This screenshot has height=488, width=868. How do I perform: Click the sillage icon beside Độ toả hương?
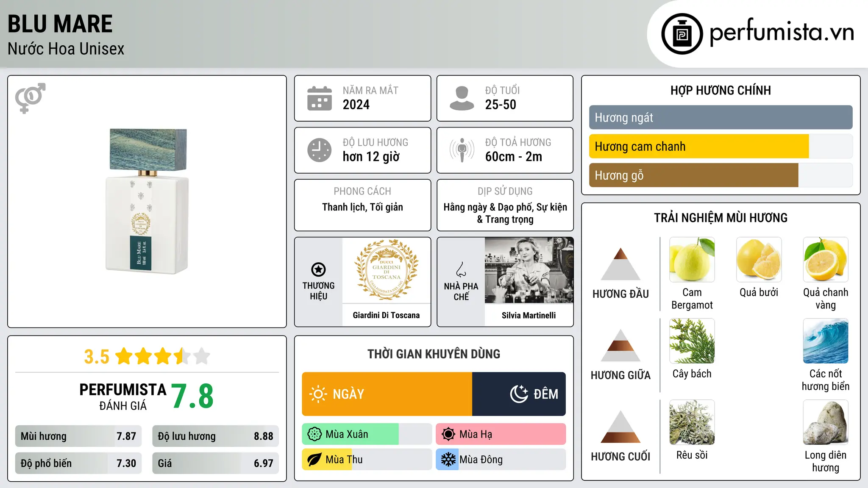point(462,150)
